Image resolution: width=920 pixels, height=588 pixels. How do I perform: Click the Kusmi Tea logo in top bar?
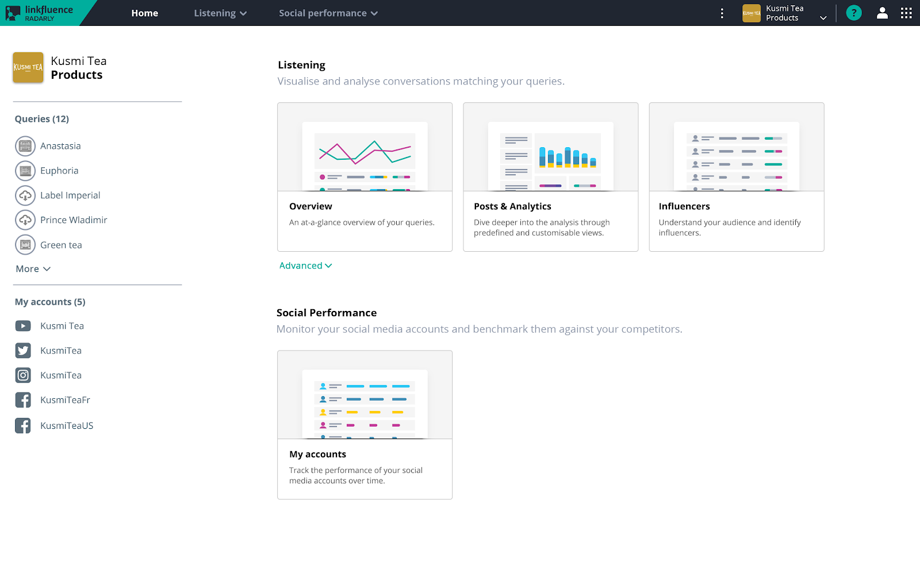(752, 13)
